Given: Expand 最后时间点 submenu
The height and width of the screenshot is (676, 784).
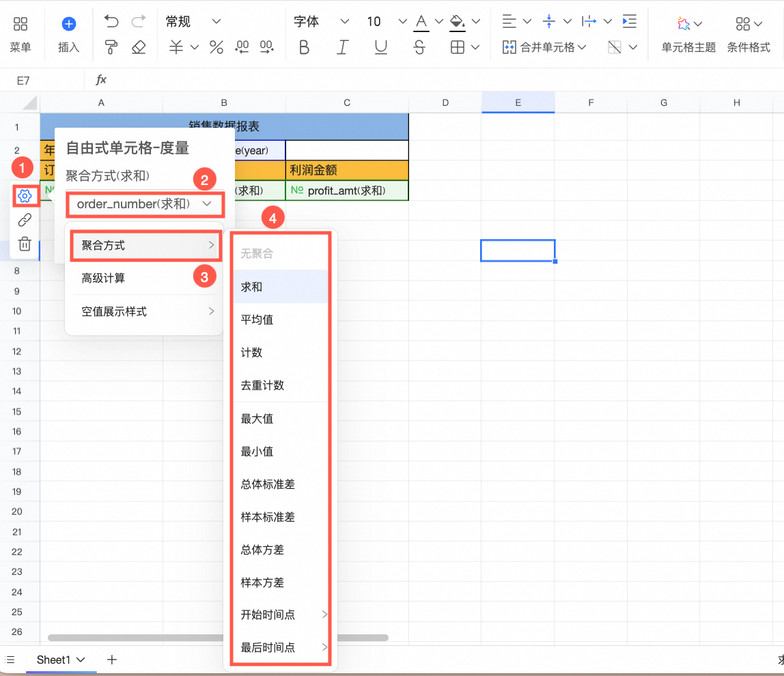Looking at the screenshot, I should click(x=280, y=647).
